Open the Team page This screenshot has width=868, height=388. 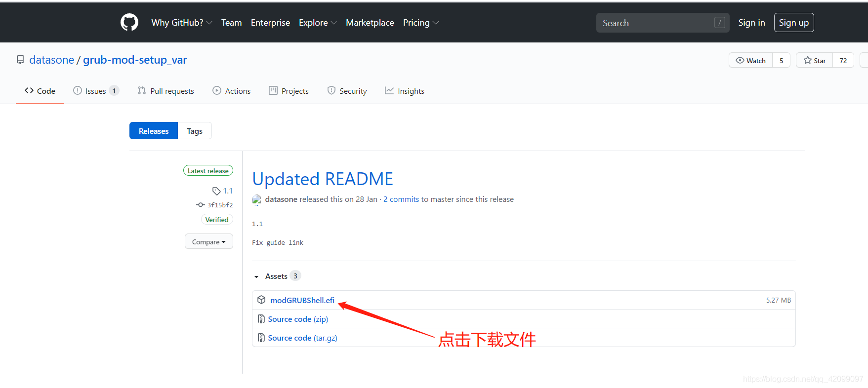click(231, 23)
